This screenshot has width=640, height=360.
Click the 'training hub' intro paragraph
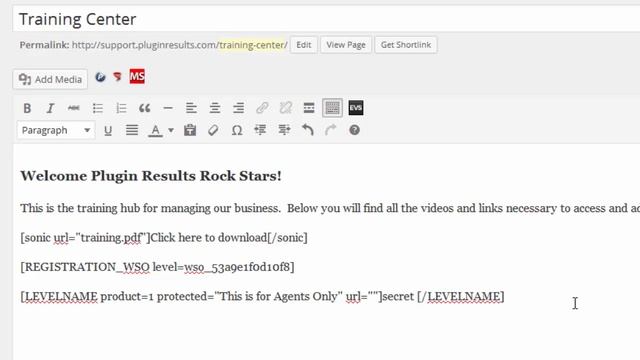click(x=330, y=208)
